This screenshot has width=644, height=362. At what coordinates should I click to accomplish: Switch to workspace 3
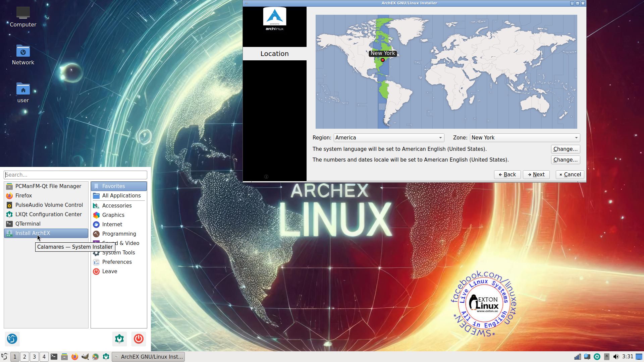point(34,357)
